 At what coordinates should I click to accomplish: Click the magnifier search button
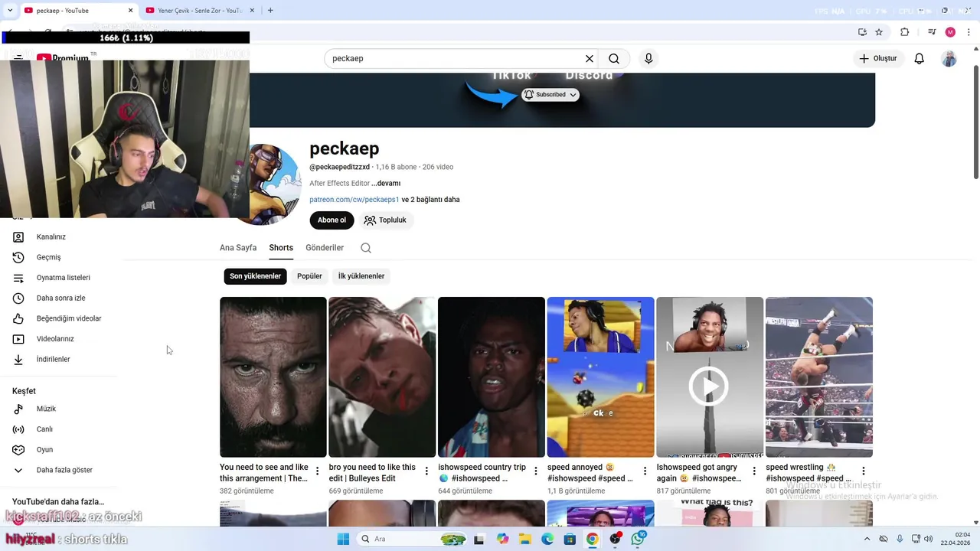click(614, 59)
